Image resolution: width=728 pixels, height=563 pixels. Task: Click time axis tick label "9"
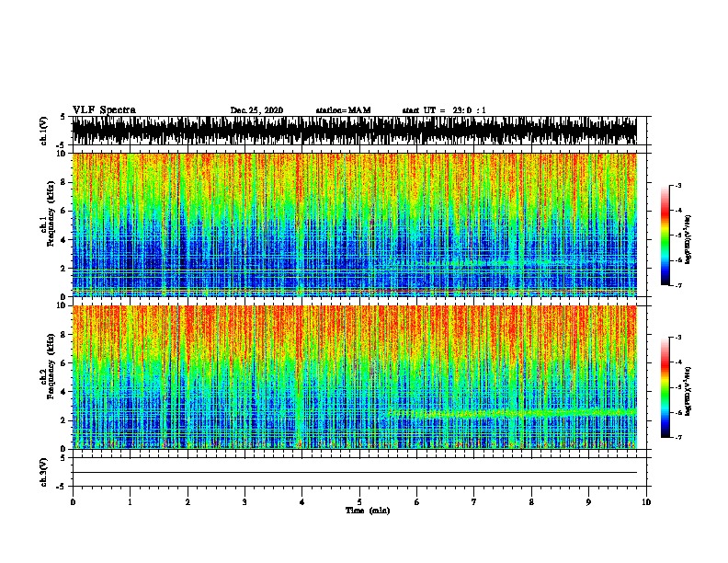pyautogui.click(x=588, y=501)
